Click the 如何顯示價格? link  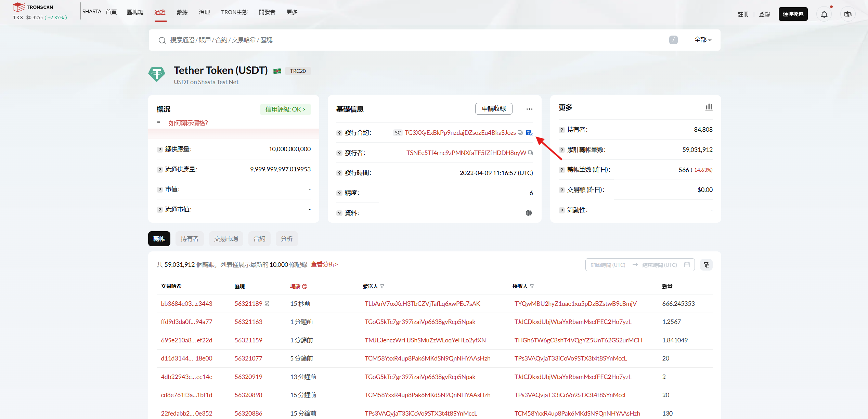click(188, 123)
